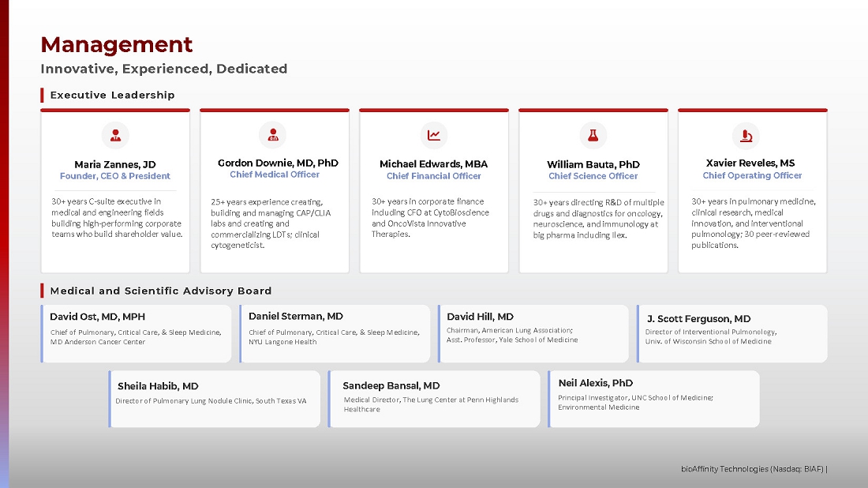Select William Bauta, PhD name
Screen dimensions: 868x488
(x=593, y=164)
